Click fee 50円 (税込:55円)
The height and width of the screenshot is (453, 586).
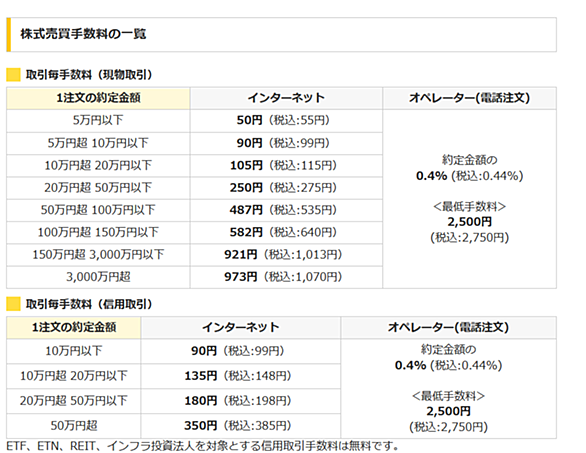[x=283, y=120]
